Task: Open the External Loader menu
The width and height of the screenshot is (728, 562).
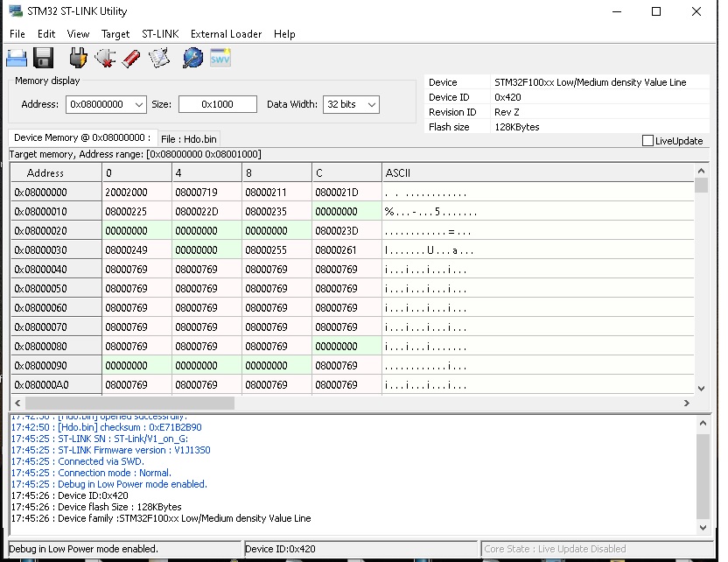Action: pyautogui.click(x=226, y=34)
